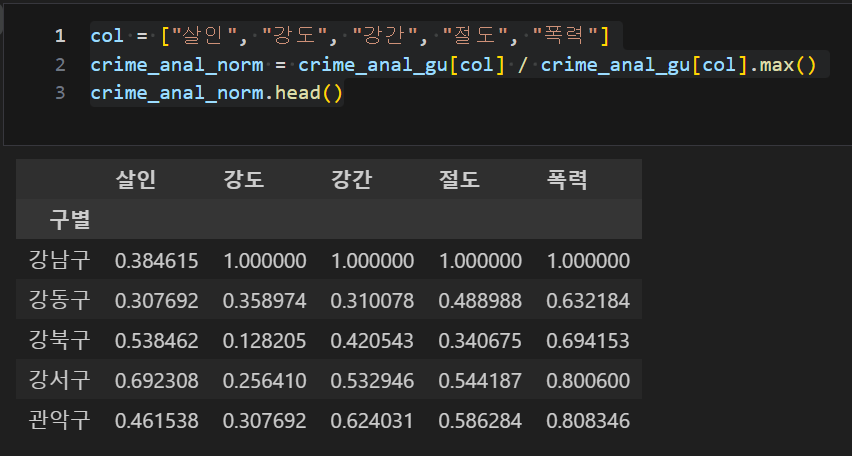This screenshot has height=456, width=852.
Task: Click the cell value 0.532946
Action: pos(372,380)
